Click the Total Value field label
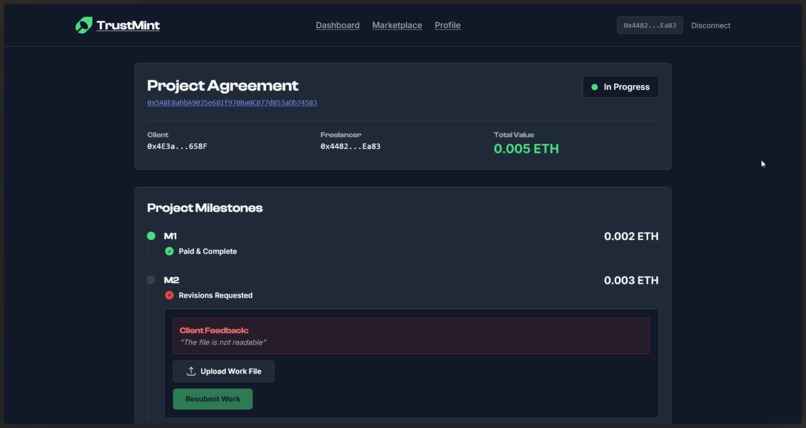 [514, 135]
